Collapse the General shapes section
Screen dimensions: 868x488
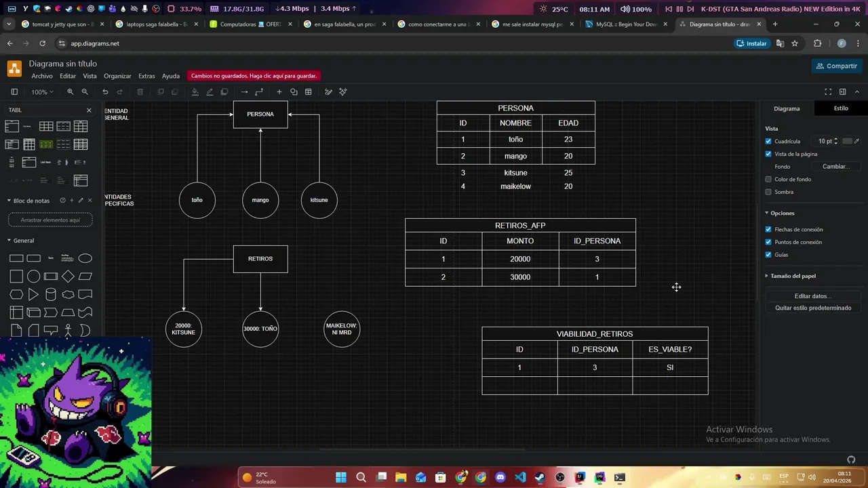[9, 241]
